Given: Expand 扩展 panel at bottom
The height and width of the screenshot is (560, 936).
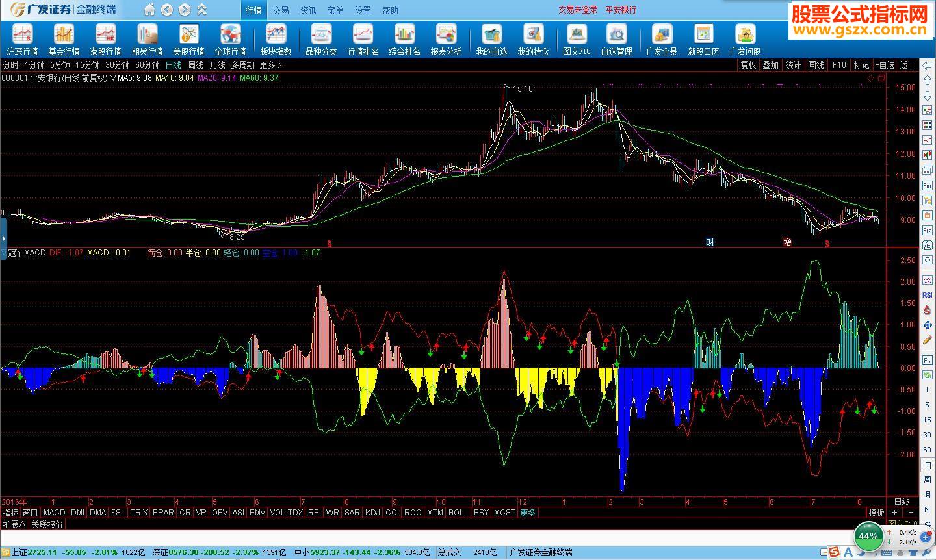Looking at the screenshot, I should coord(14,524).
